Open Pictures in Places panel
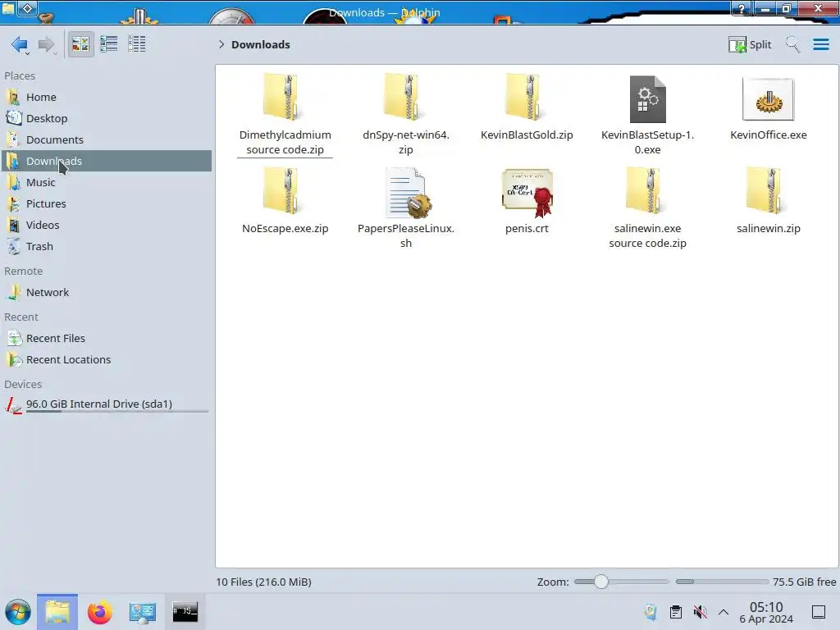 [x=106, y=204]
